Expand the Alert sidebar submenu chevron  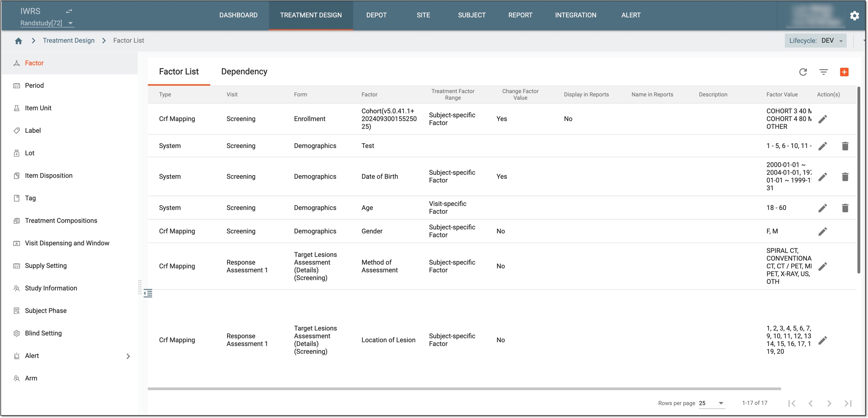click(x=128, y=356)
